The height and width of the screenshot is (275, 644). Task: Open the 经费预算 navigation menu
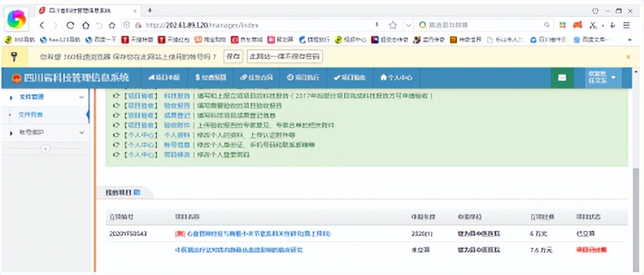[x=211, y=77]
